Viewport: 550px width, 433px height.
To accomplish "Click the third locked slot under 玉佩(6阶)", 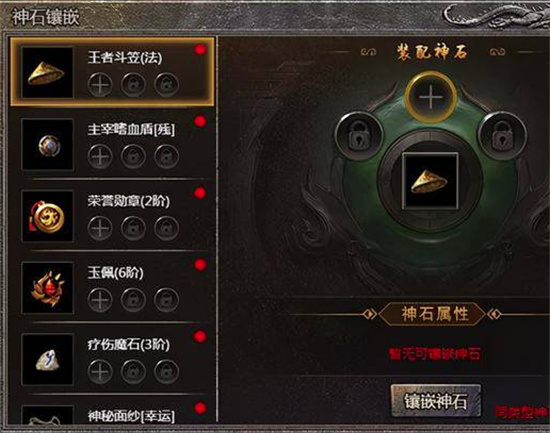I will point(166,300).
